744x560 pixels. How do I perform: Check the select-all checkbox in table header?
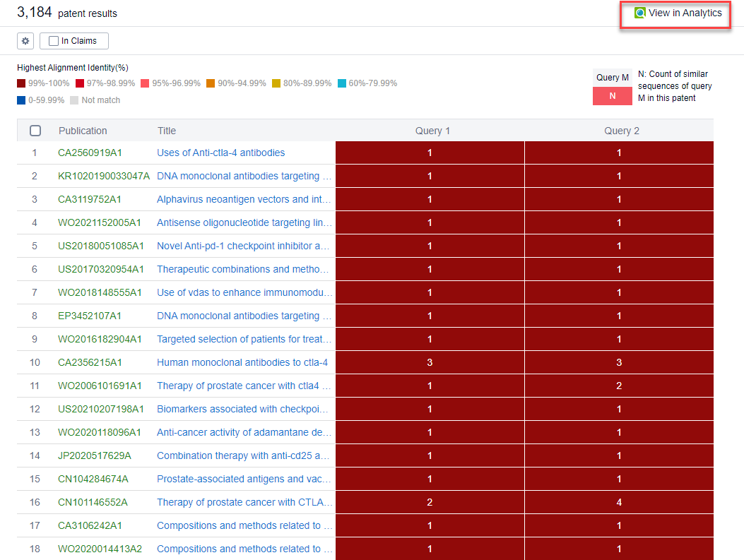point(35,131)
